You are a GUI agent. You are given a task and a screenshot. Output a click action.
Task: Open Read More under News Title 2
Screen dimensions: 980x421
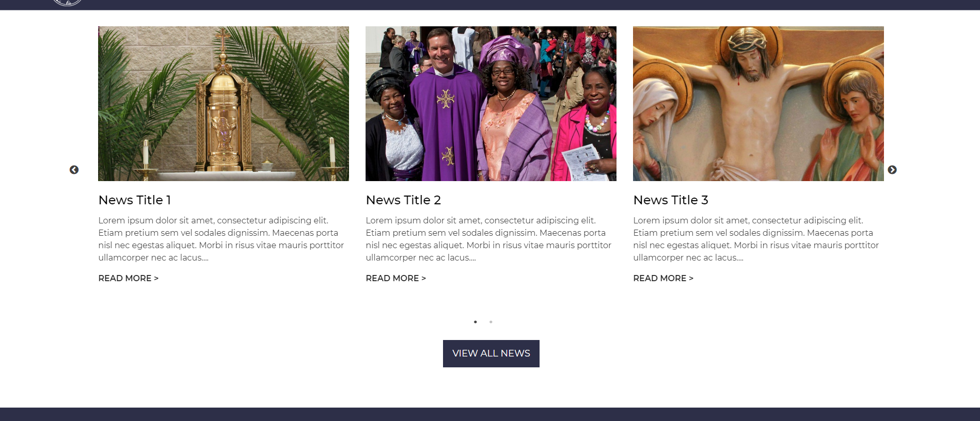[x=396, y=278]
